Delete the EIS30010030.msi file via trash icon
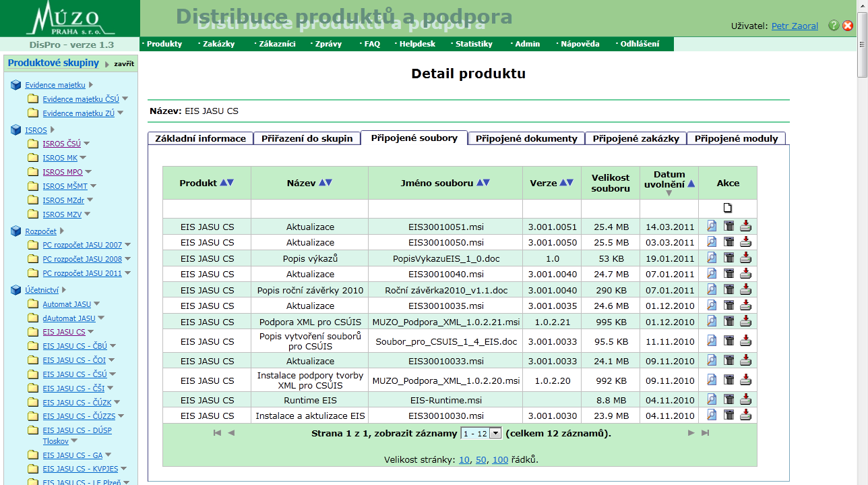 pos(728,416)
